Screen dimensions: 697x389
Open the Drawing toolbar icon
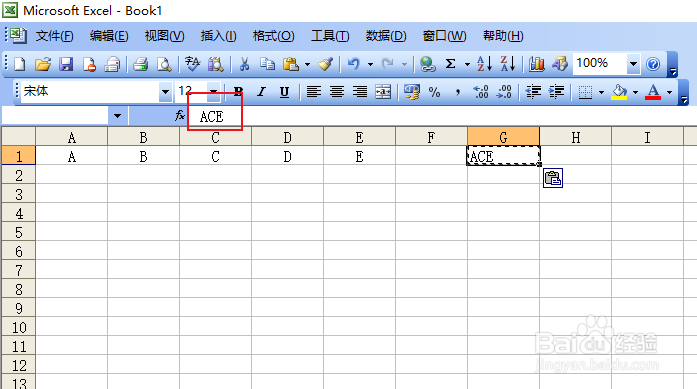click(560, 64)
